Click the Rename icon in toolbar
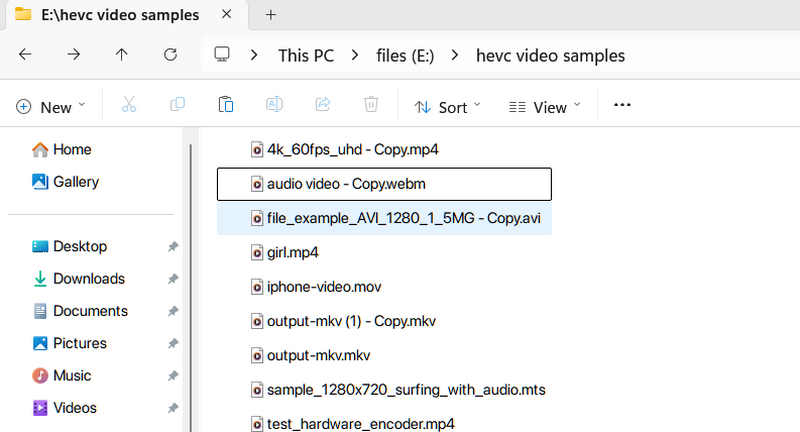Viewport: 800px width, 432px height. click(x=274, y=105)
